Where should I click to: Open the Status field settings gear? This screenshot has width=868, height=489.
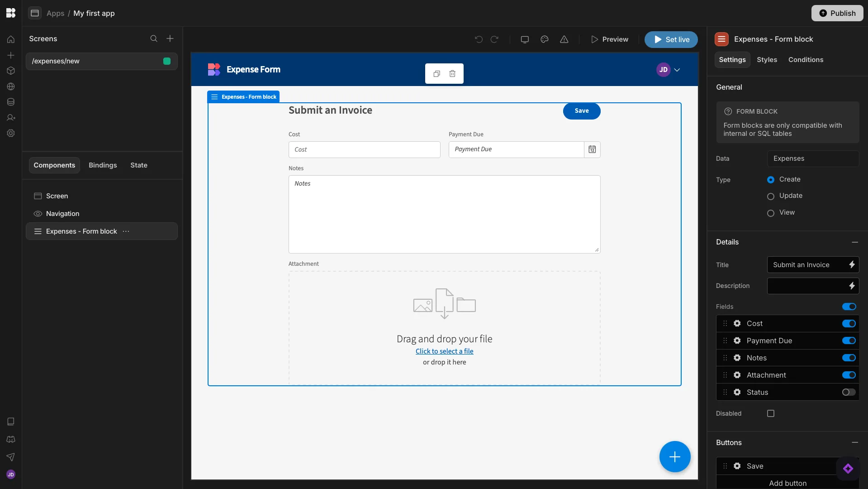click(737, 392)
